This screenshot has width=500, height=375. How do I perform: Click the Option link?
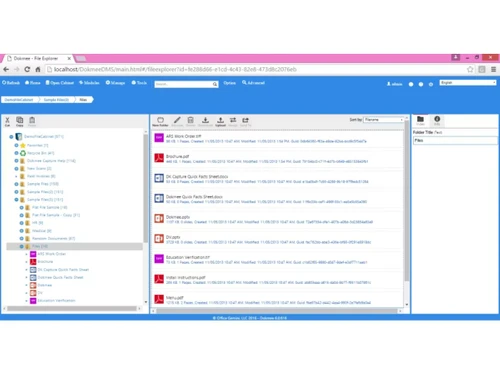(x=229, y=83)
